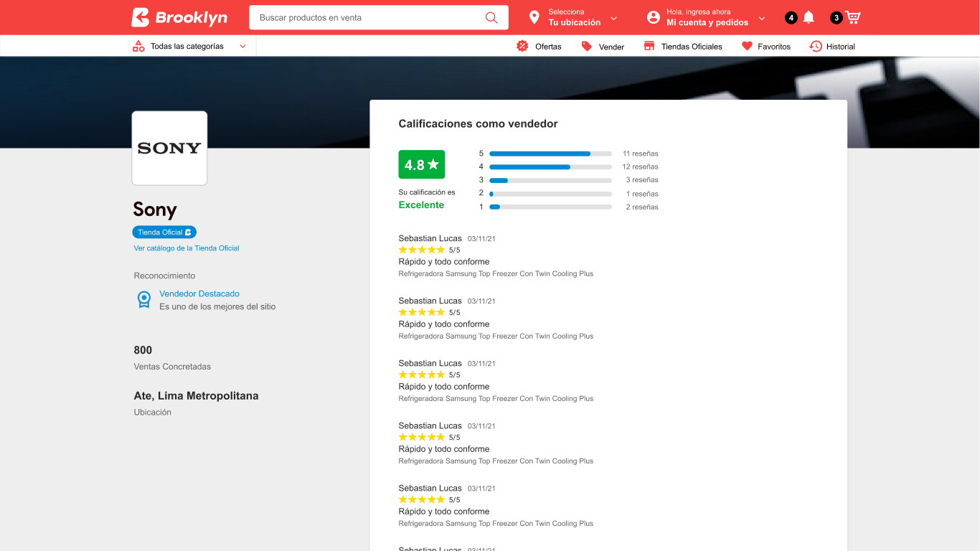The image size is (980, 551).
Task: Click Tu ubicación text
Action: [575, 23]
